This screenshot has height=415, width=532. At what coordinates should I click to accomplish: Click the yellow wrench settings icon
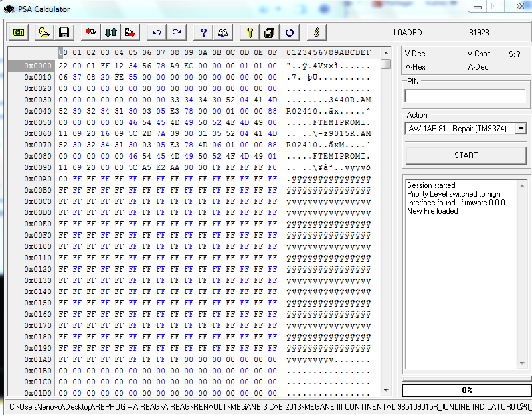point(250,33)
